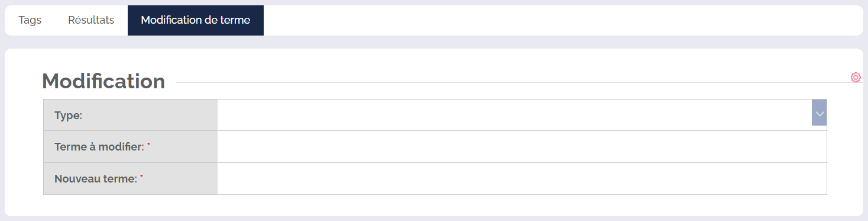Place cursor in the required Terme à modifier box
The width and height of the screenshot is (868, 221).
click(x=522, y=147)
